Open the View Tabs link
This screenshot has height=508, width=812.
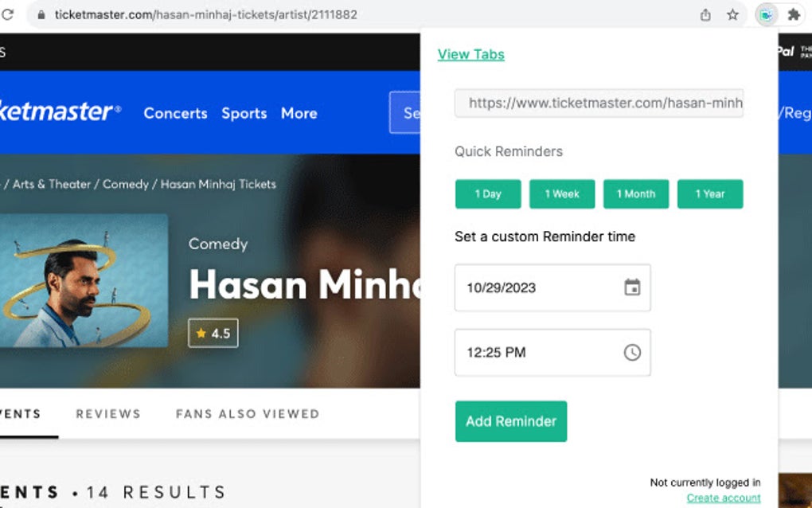(470, 53)
